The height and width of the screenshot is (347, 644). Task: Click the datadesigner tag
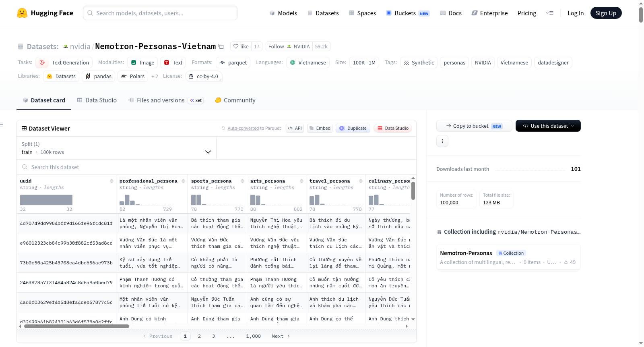[553, 62]
